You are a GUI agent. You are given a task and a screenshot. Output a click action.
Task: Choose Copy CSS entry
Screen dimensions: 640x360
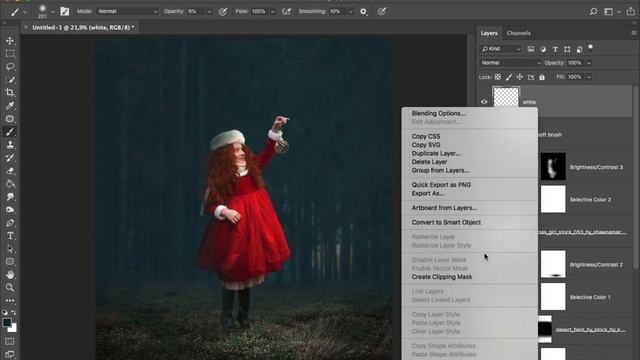(425, 136)
